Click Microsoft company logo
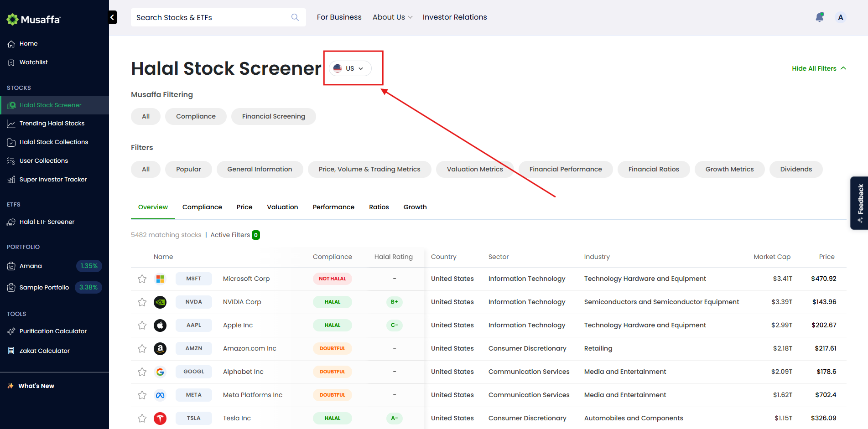The height and width of the screenshot is (429, 868). 160,279
